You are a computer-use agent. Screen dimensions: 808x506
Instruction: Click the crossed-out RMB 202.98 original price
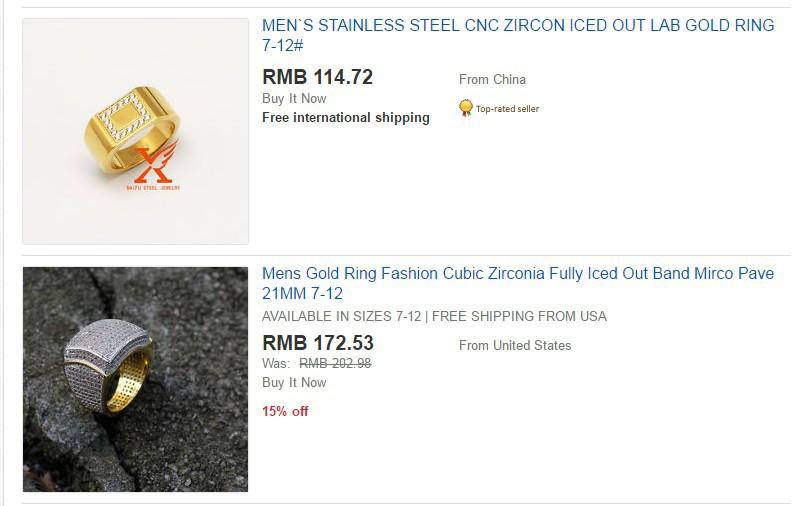[x=335, y=364]
